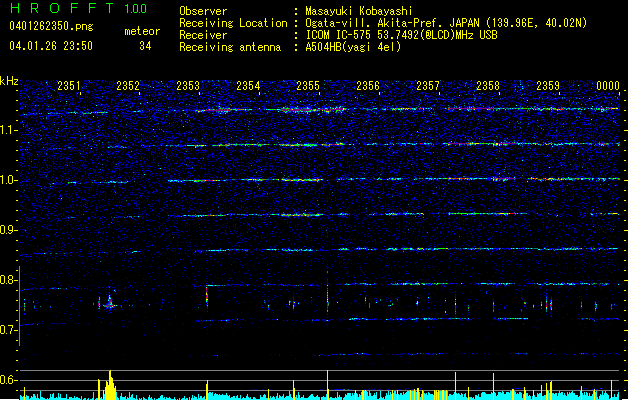Click the antenna value A504HB(yagi 4el)

pyautogui.click(x=353, y=47)
